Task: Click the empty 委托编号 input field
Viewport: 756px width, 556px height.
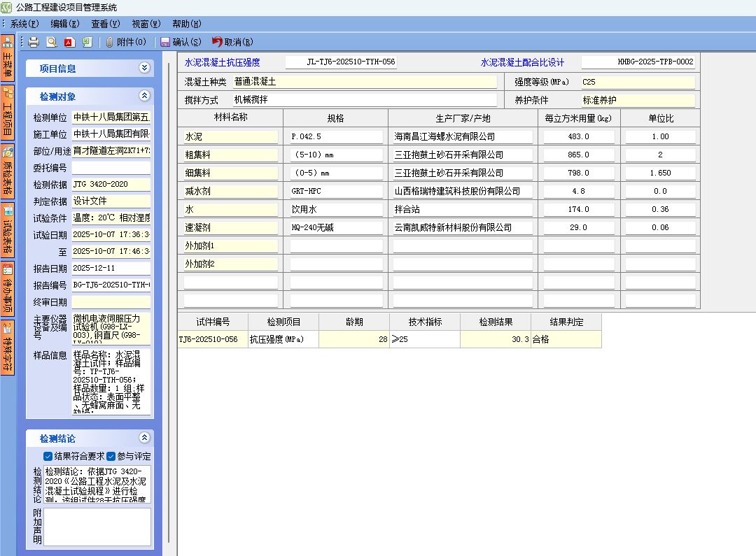Action: pyautogui.click(x=111, y=168)
